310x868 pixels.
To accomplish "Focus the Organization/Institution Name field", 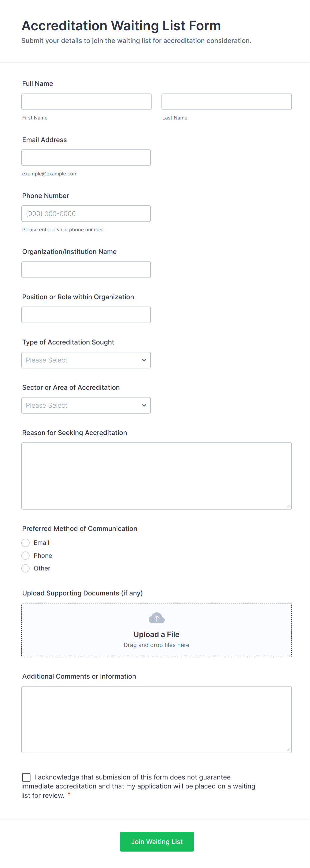I will tap(86, 270).
